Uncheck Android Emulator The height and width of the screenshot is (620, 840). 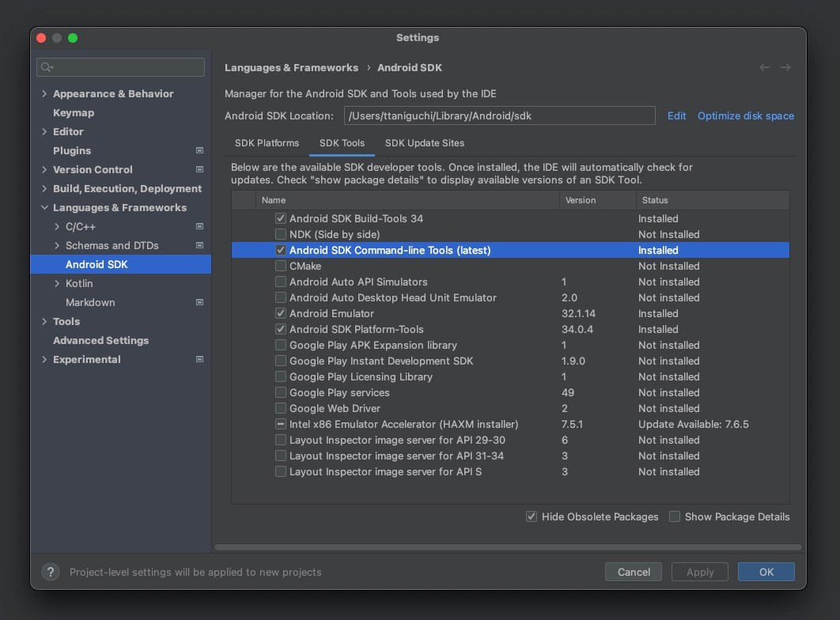280,313
